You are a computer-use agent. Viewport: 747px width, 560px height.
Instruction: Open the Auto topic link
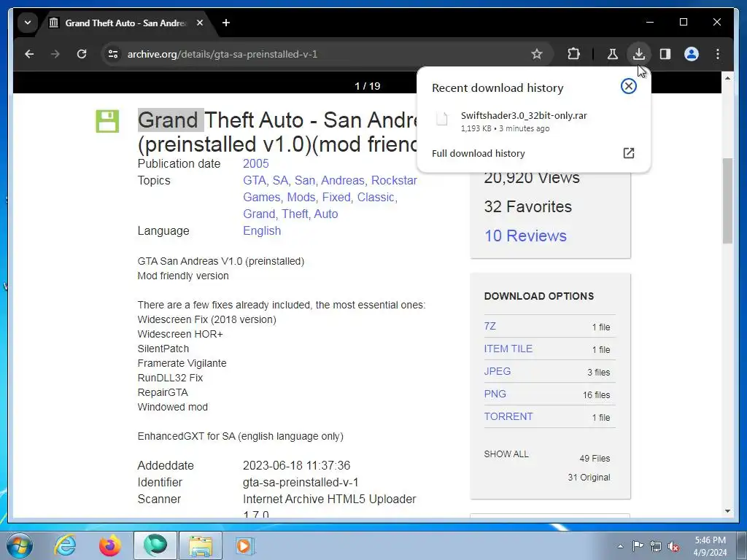tap(326, 214)
